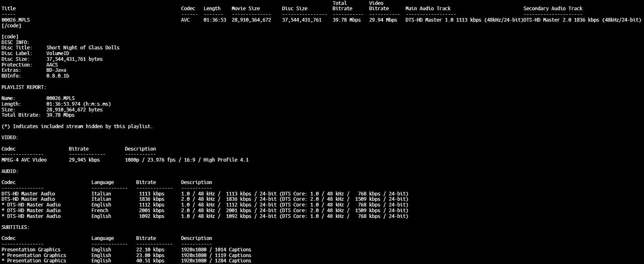Click the Main Audio Track column header

tap(428, 9)
